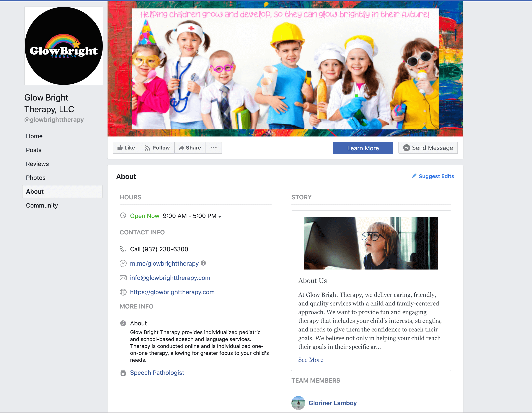The width and height of the screenshot is (532, 419).
Task: Click the Suggest Edits link
Action: [x=436, y=176]
